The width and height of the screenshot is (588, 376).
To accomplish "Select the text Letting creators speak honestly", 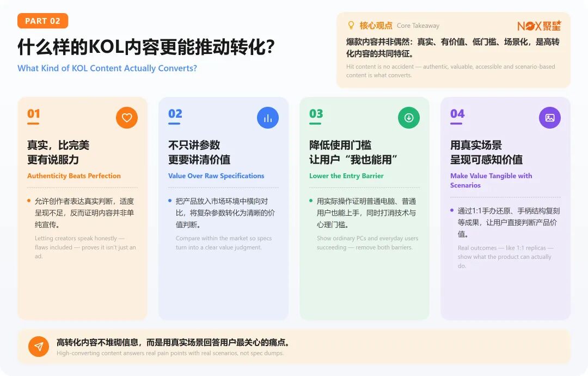I will coord(76,238).
